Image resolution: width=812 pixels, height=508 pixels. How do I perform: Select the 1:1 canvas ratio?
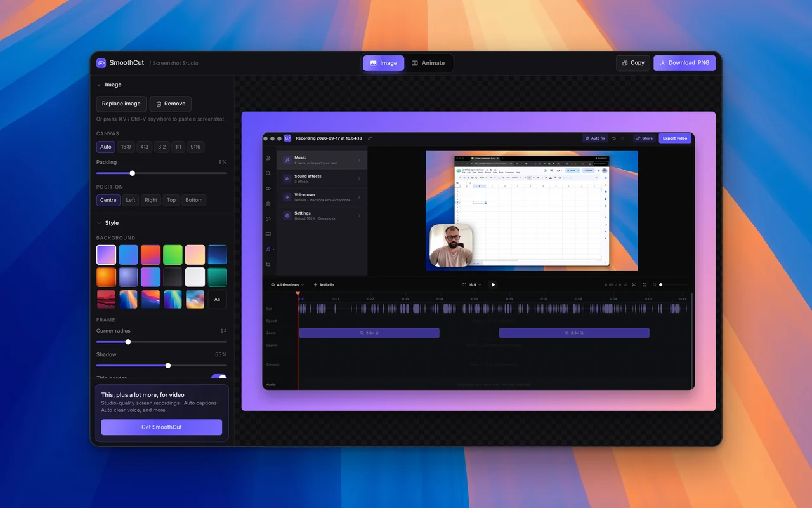(x=178, y=147)
